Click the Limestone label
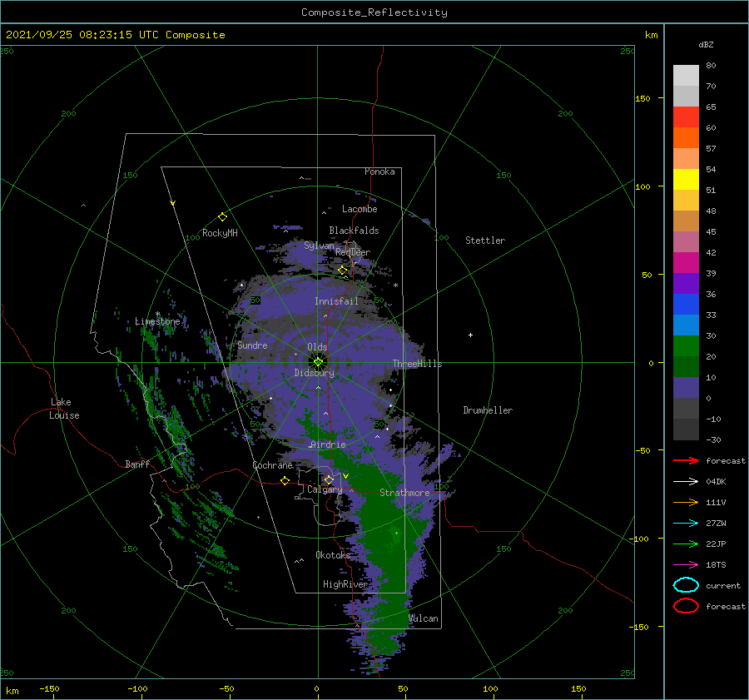Screen dimensions: 749x700 pos(157,321)
